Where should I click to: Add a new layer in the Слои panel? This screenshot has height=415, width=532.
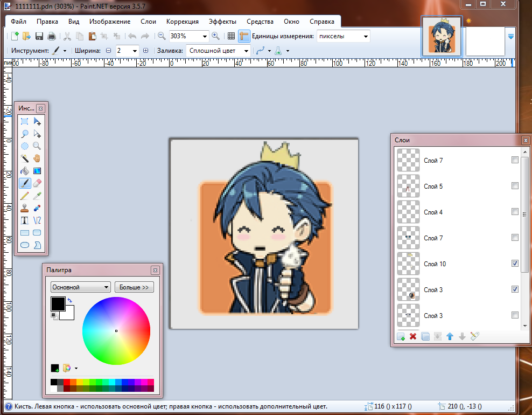pyautogui.click(x=401, y=336)
